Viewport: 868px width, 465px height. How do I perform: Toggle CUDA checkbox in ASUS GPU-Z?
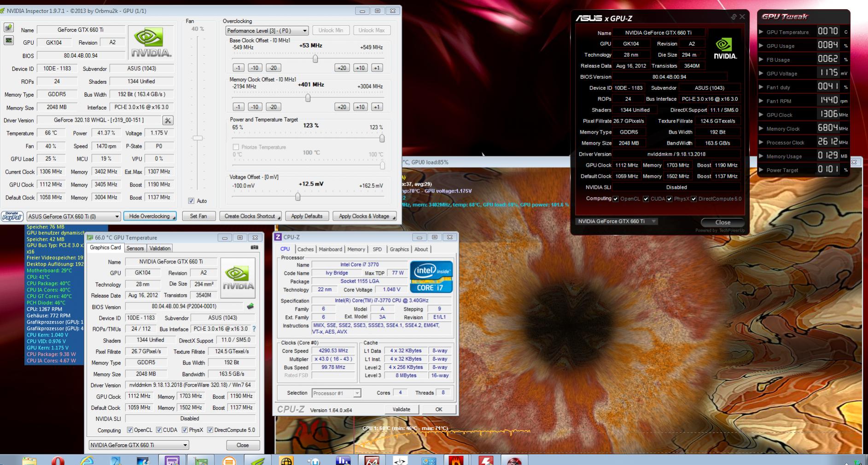click(646, 199)
